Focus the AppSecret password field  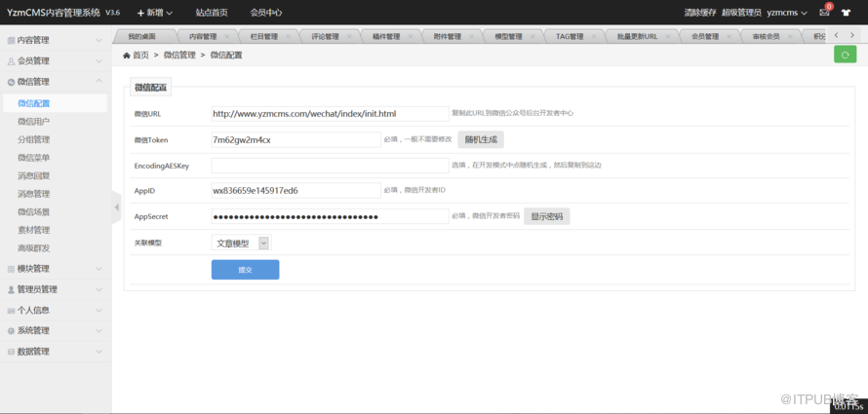330,216
